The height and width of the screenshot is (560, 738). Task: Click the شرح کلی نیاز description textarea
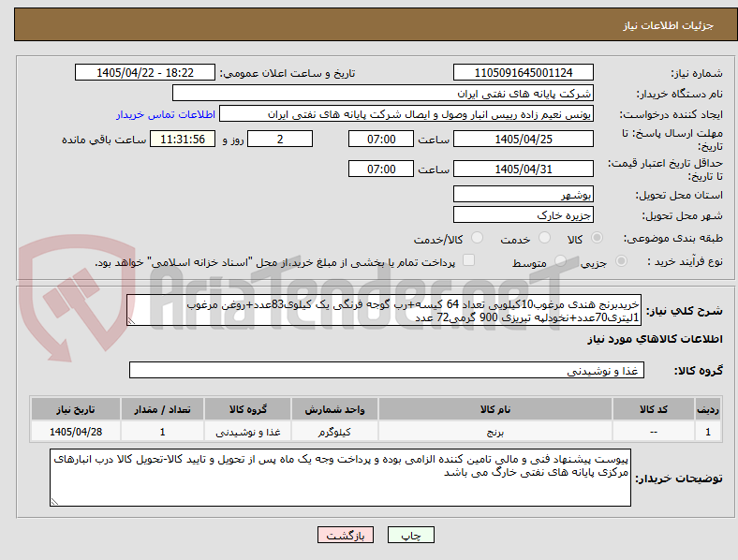pos(384,311)
